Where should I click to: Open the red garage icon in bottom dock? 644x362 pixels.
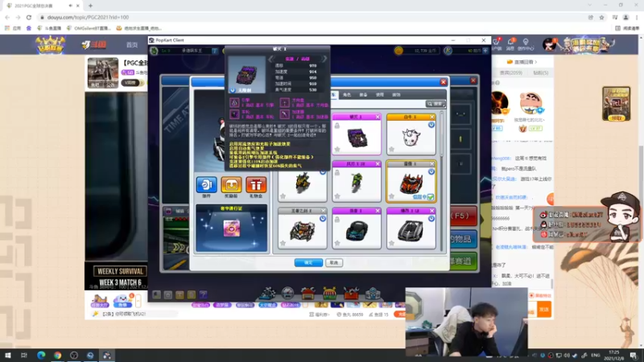pyautogui.click(x=308, y=293)
